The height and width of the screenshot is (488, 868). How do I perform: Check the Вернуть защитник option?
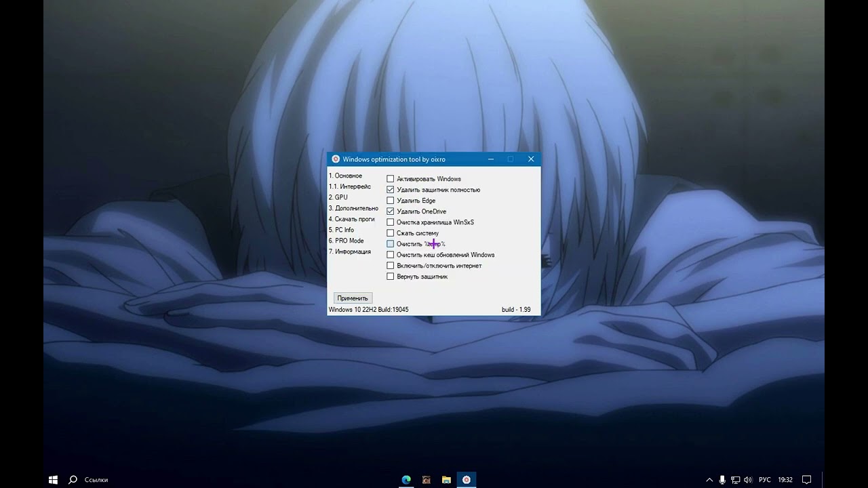[391, 277]
